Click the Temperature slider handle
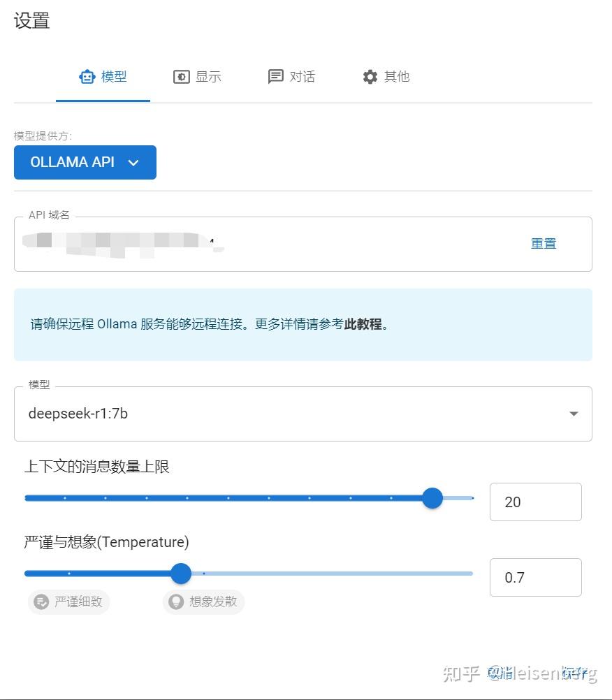 tap(181, 574)
